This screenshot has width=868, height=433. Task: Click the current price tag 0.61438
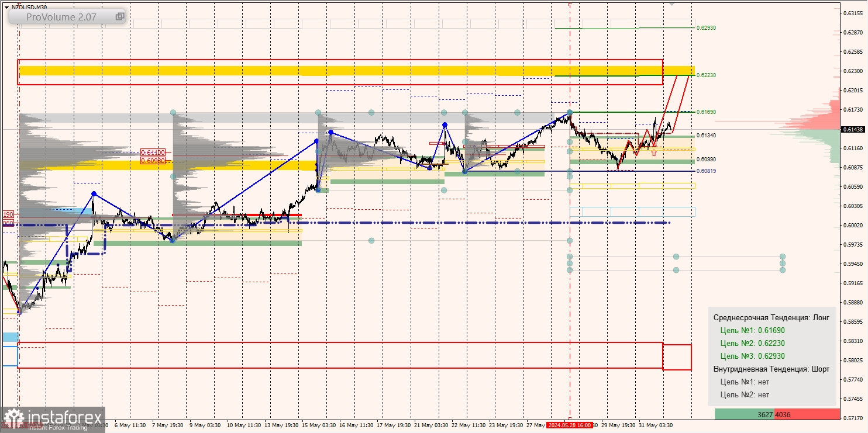click(853, 129)
